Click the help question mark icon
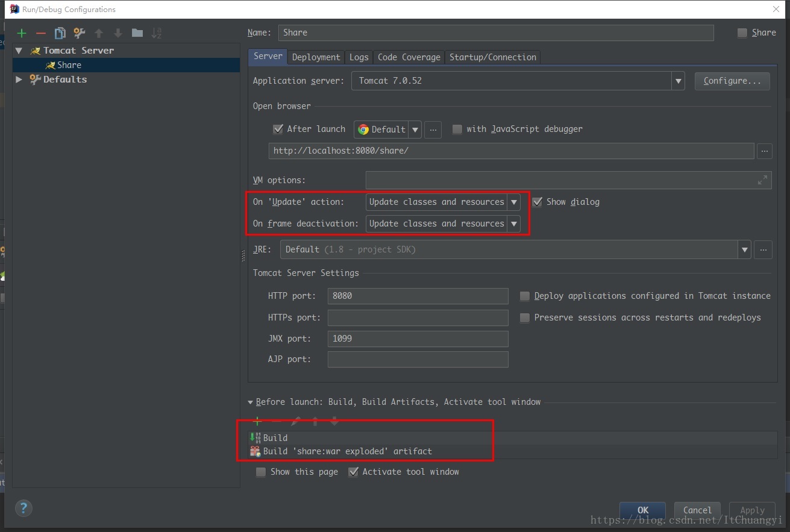The height and width of the screenshot is (532, 790). (x=24, y=507)
